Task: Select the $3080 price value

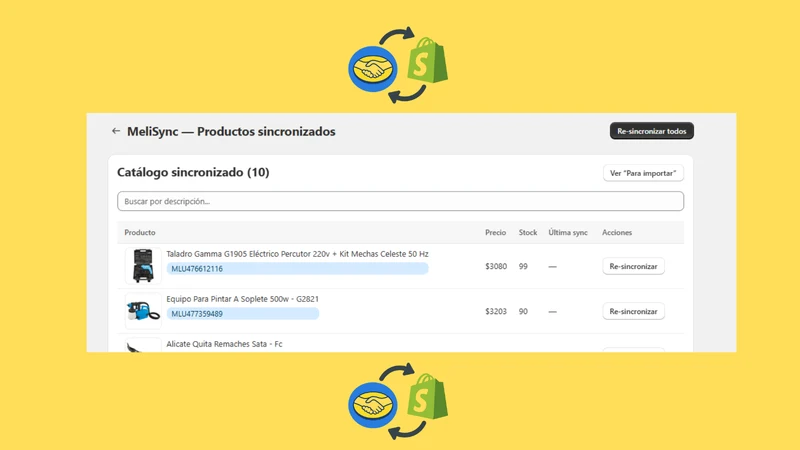Action: click(496, 266)
